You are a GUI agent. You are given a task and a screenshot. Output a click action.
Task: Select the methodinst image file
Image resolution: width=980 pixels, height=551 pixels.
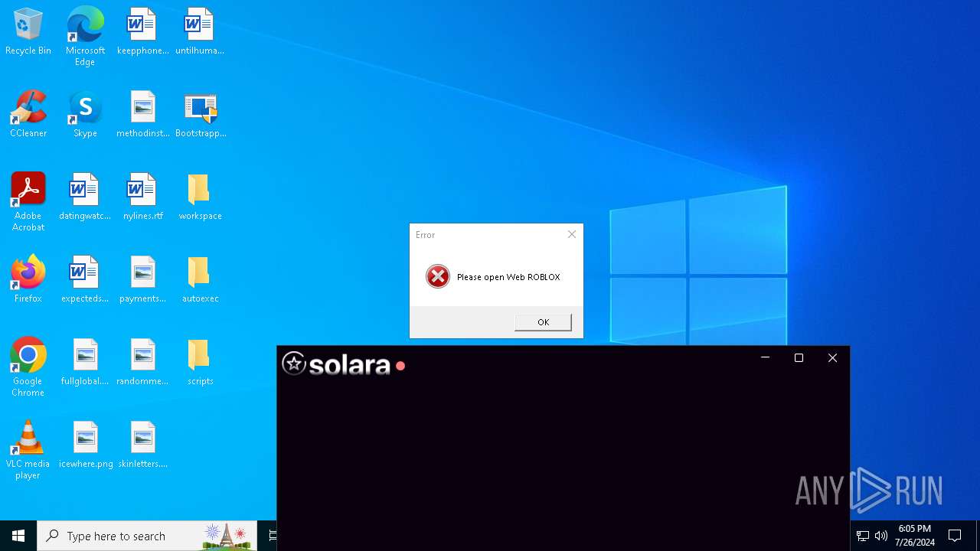coord(142,115)
